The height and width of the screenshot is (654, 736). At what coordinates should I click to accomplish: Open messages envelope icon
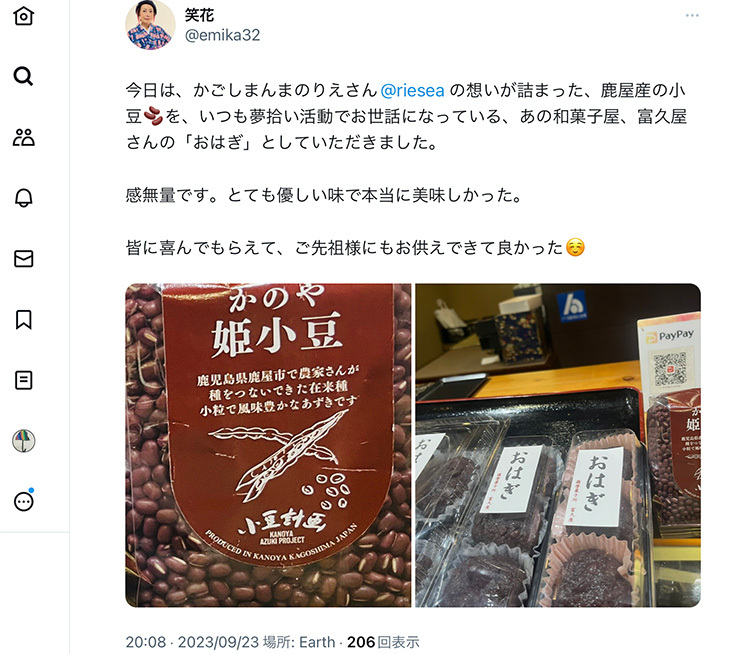pyautogui.click(x=23, y=259)
